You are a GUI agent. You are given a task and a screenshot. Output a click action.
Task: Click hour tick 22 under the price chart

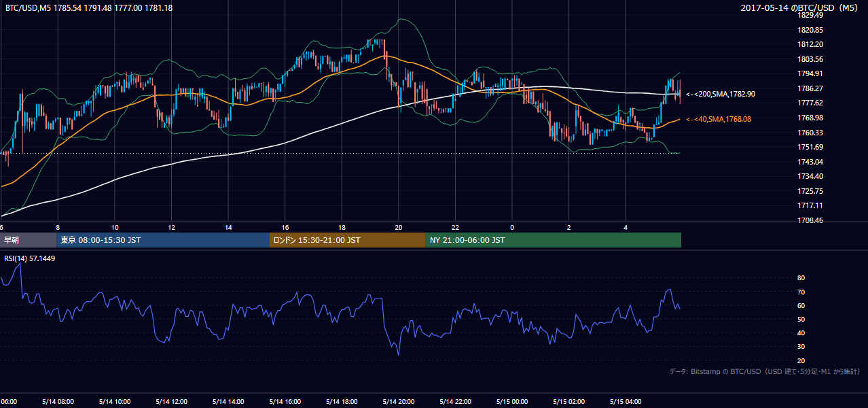455,227
